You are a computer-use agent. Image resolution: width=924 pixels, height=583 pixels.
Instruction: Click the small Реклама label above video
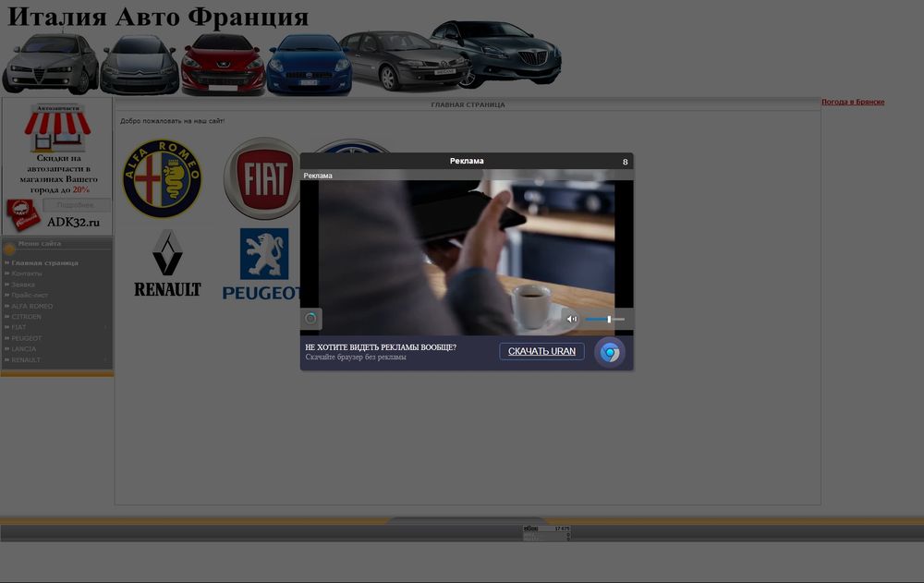[x=318, y=176]
